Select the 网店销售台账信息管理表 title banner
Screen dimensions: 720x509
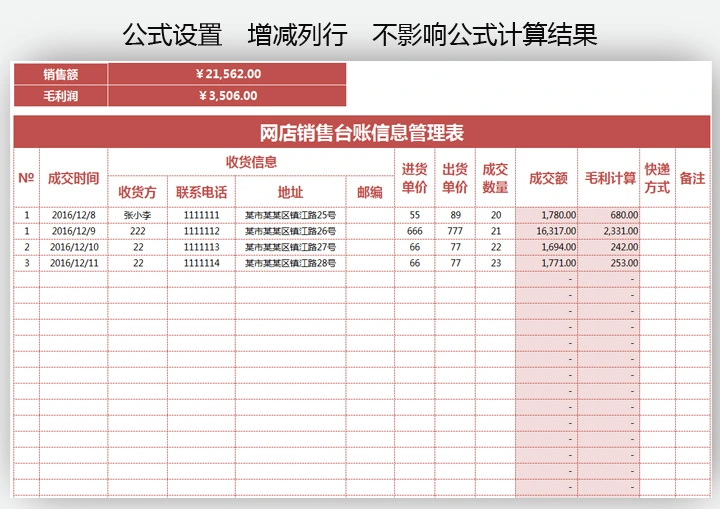point(360,133)
